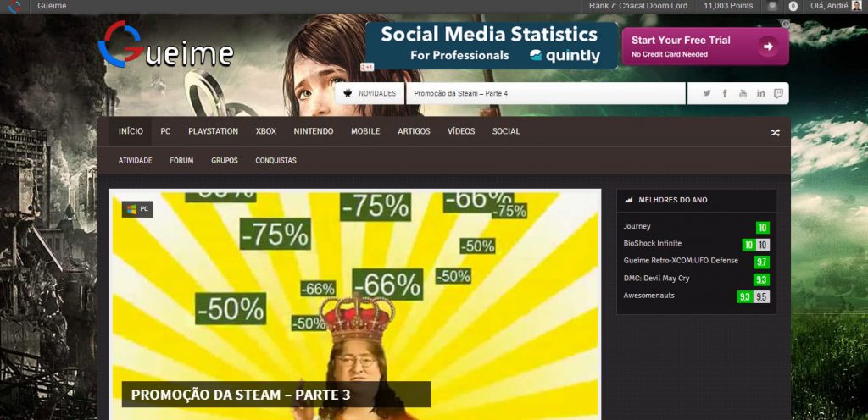The height and width of the screenshot is (420, 868).
Task: Click André's avatar picture
Action: click(856, 6)
